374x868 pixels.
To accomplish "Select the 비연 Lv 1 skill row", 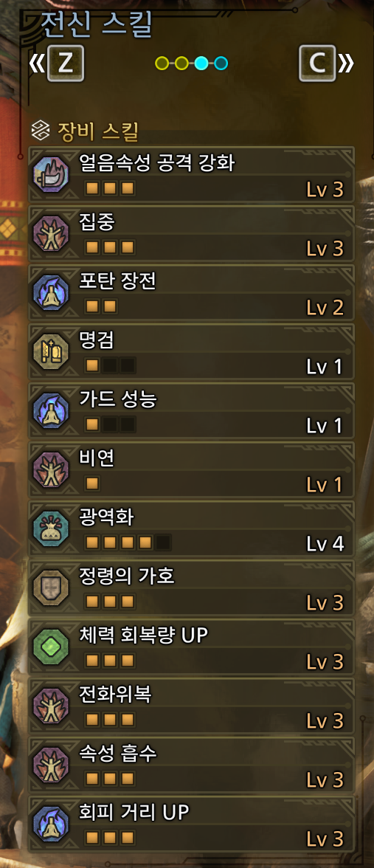I will point(191,471).
